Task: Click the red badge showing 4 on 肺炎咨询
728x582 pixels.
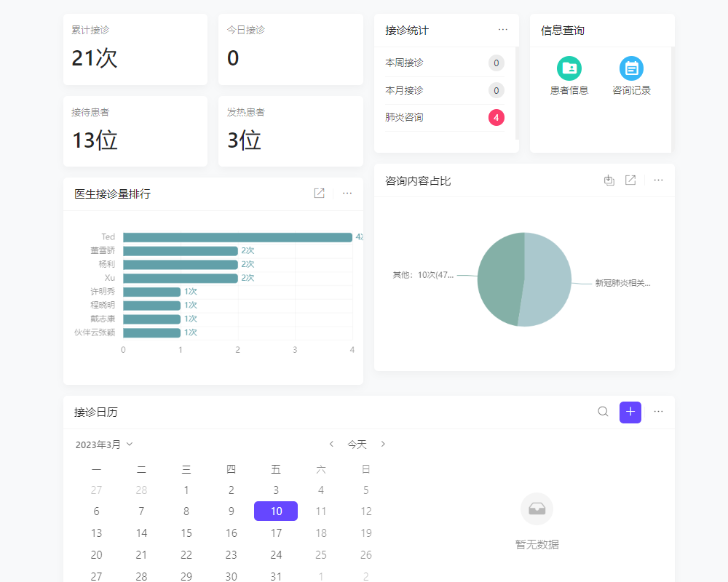Action: [x=496, y=117]
